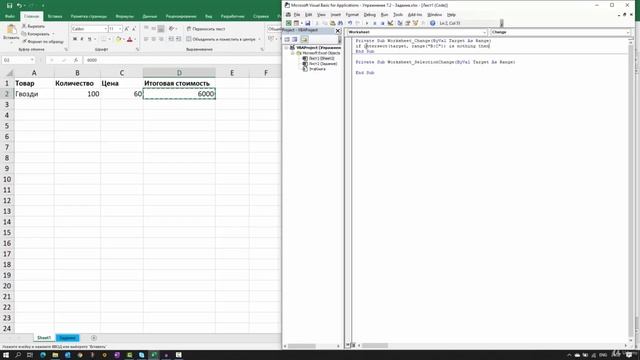This screenshot has height=360, width=640.
Task: Open the Данные ribbon tab
Action: (150, 16)
